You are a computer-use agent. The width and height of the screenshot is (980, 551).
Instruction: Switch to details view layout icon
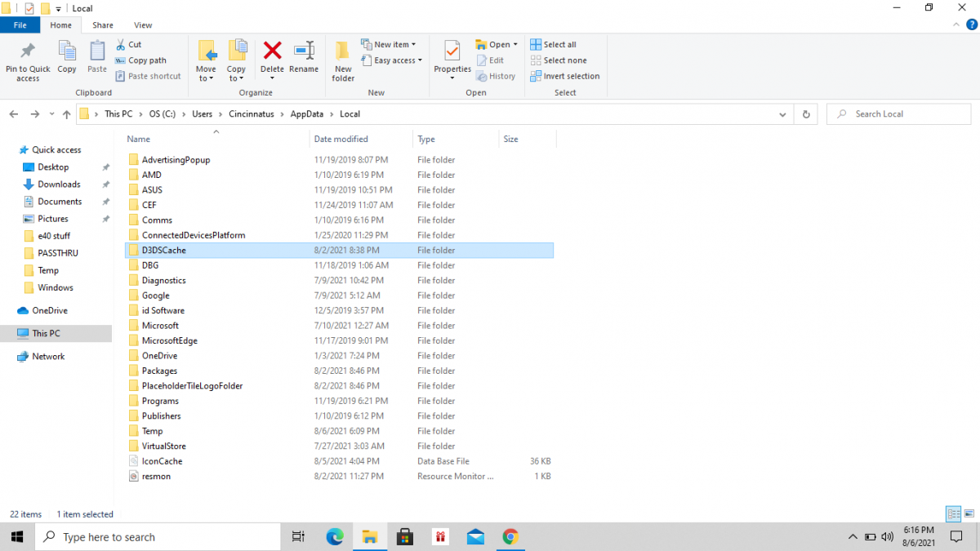coord(953,514)
